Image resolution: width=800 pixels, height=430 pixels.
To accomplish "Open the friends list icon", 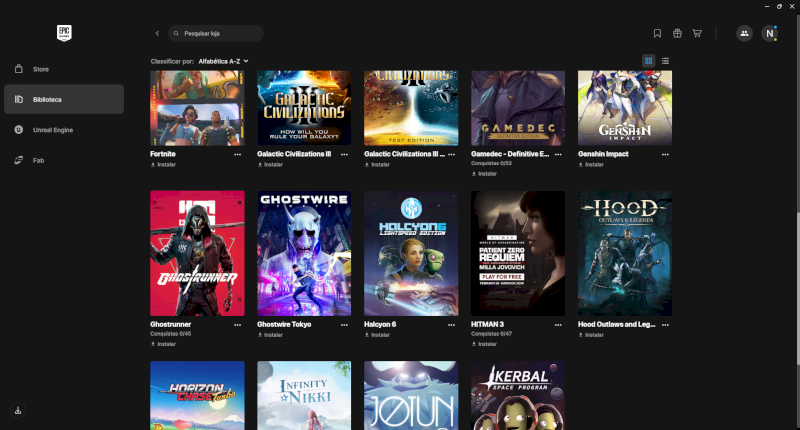I will coord(744,33).
